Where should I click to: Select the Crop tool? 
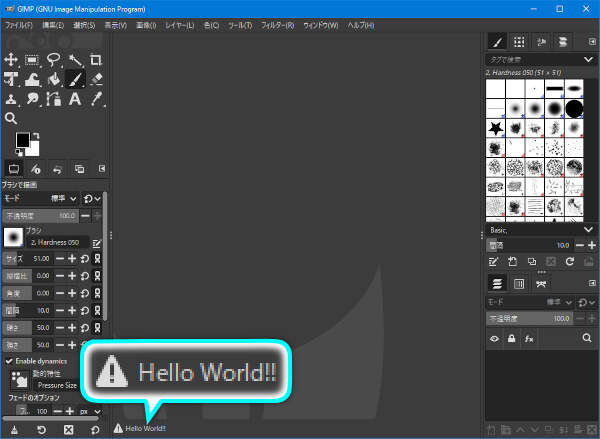coord(96,60)
